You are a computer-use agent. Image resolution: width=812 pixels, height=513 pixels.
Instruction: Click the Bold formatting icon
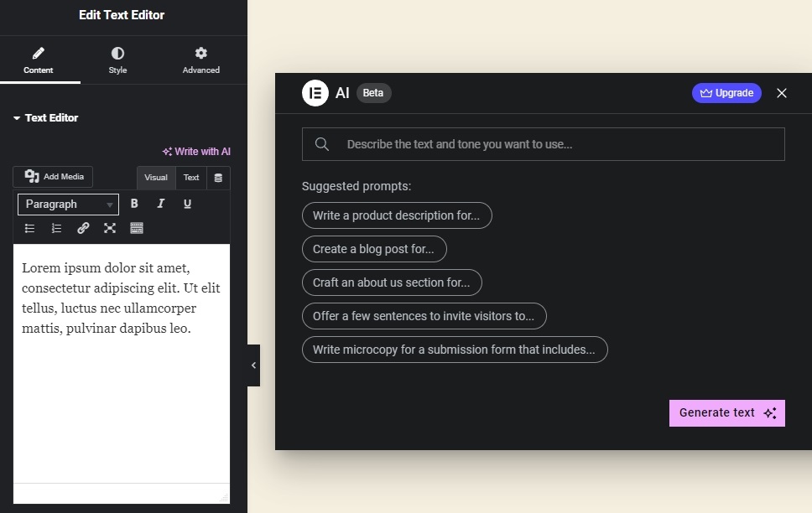pyautogui.click(x=134, y=204)
